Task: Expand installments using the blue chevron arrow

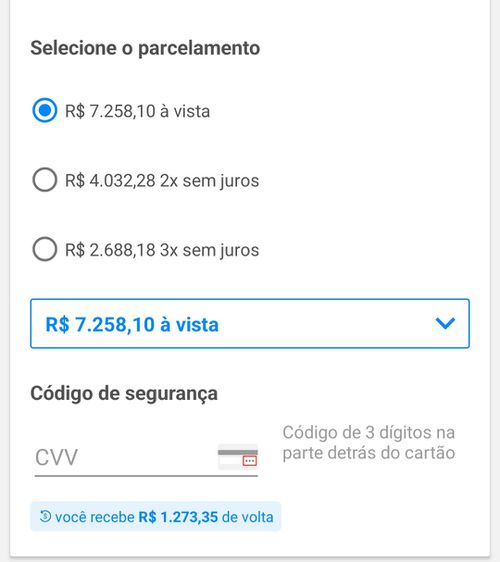Action: pos(445,323)
